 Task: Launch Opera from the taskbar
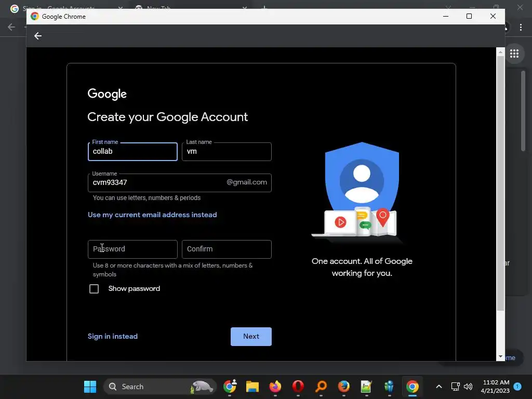(298, 387)
